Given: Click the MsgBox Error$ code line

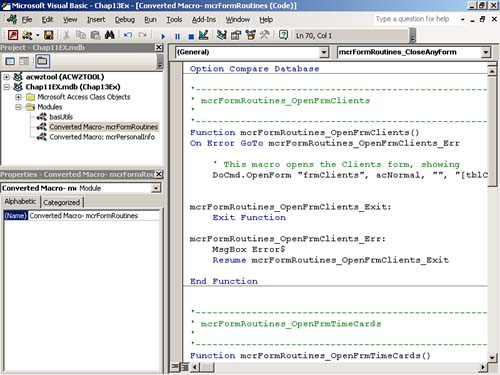Looking at the screenshot, I should coord(249,250).
